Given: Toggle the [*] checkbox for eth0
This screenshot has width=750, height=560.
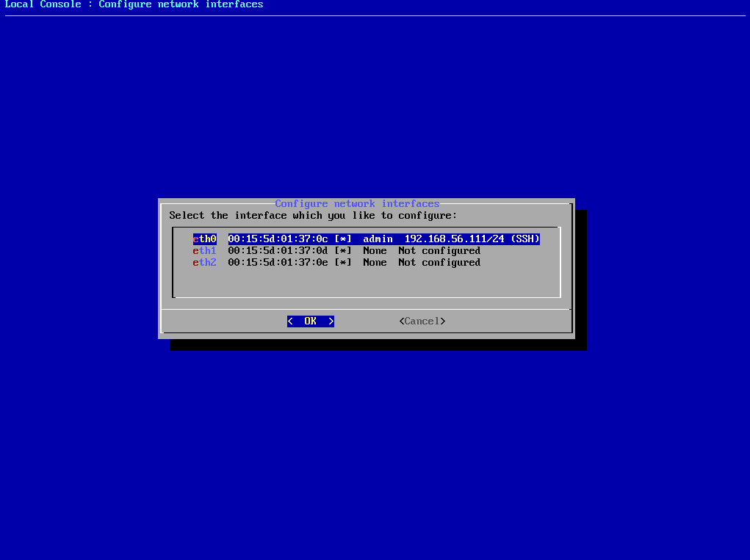Looking at the screenshot, I should click(x=342, y=239).
